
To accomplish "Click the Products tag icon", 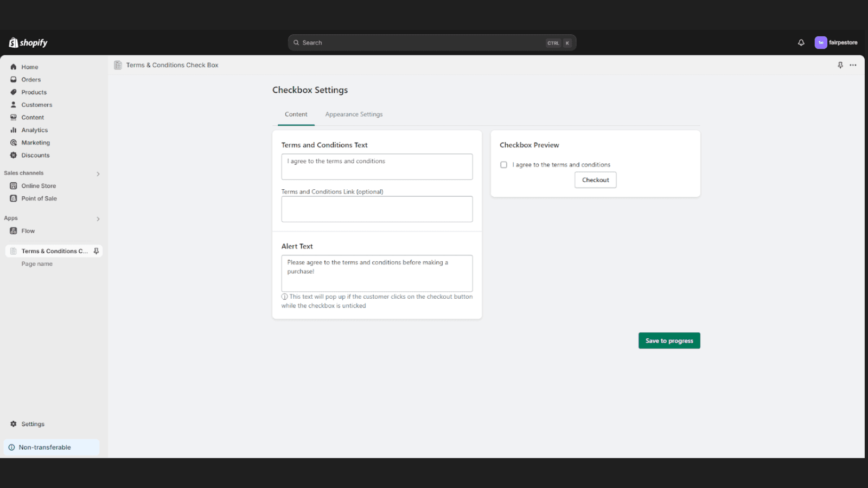I will click(14, 92).
